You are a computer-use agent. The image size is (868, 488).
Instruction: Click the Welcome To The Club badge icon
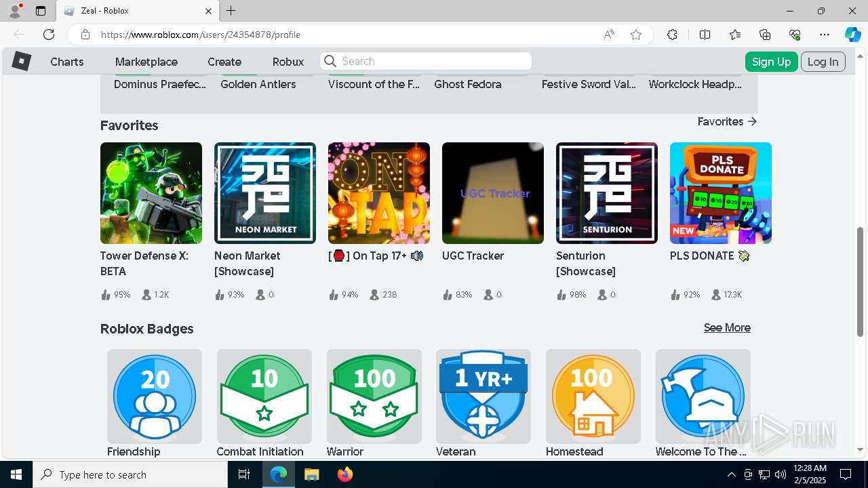click(x=703, y=396)
